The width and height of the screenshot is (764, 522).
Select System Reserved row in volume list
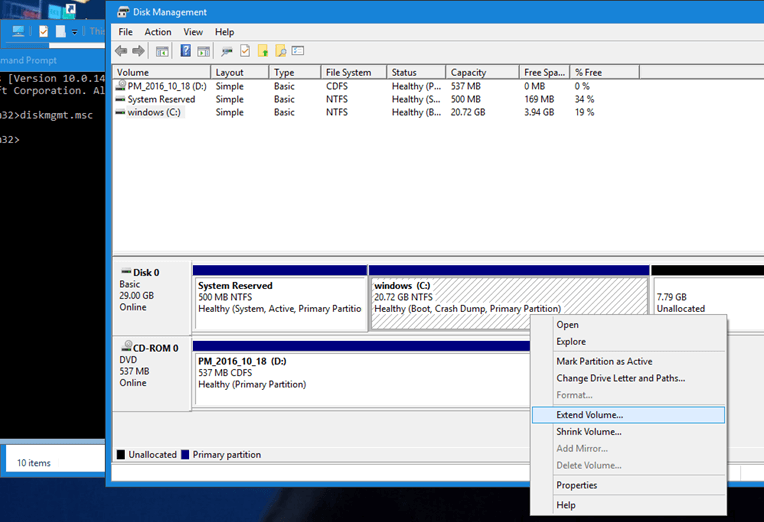coord(161,100)
